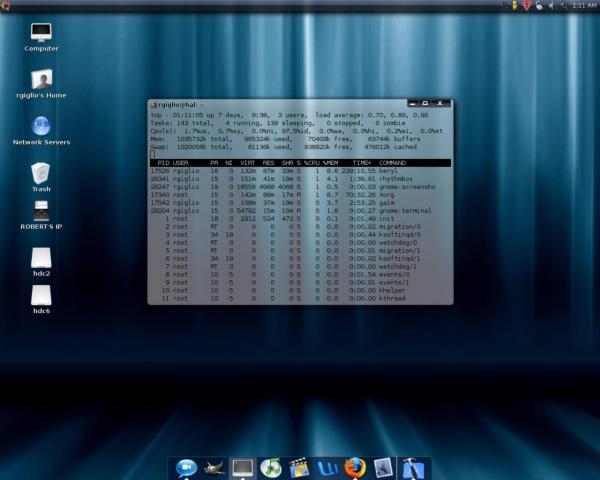Click the clock in the top panel
Viewport: 600px width, 480px height.
[x=584, y=5]
